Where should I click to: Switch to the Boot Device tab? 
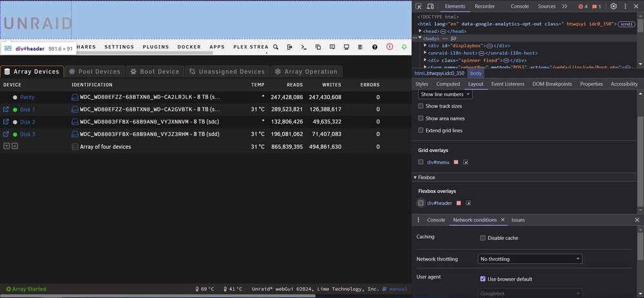tap(155, 71)
